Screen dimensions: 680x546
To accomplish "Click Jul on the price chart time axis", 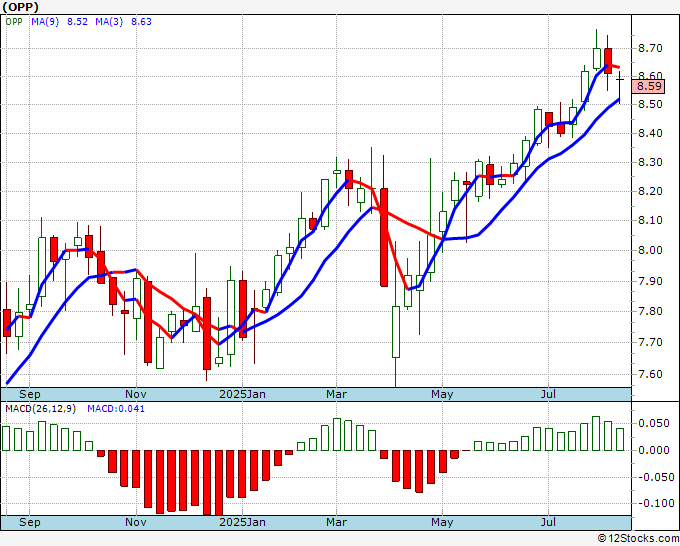I will [549, 394].
